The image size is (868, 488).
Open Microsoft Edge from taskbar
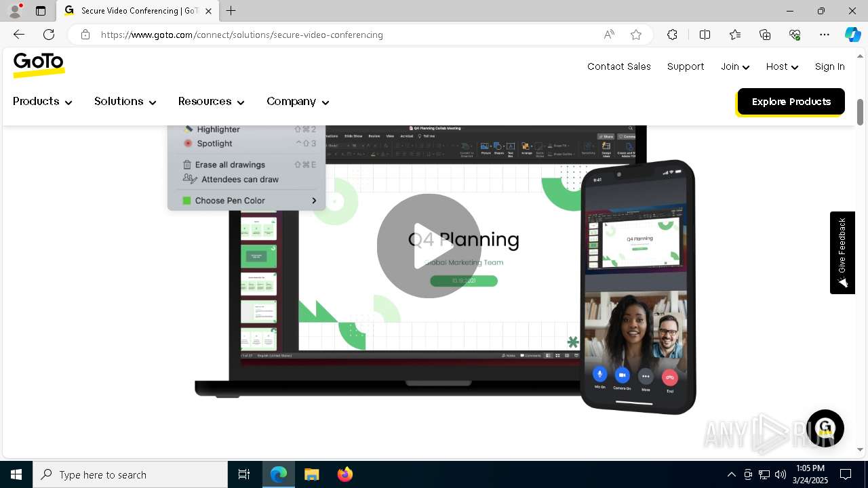279,474
